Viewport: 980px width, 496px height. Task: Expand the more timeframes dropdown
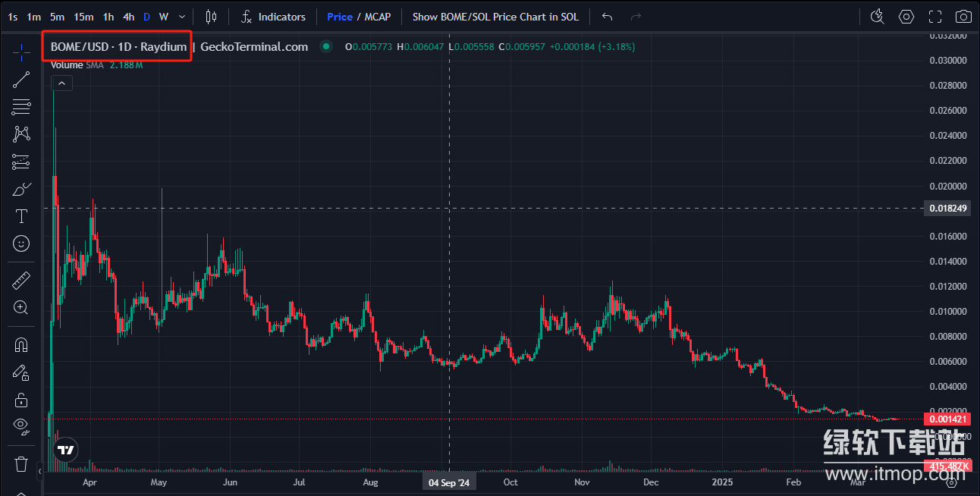pos(181,17)
